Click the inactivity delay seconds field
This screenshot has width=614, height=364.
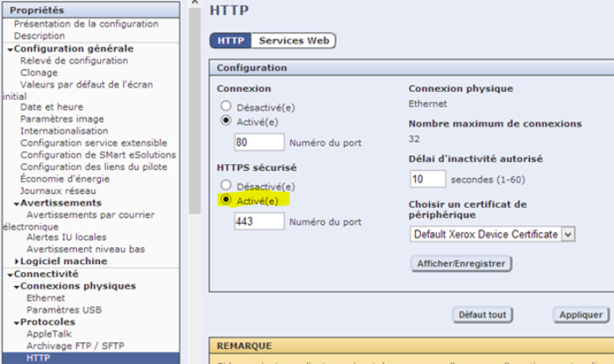[428, 179]
